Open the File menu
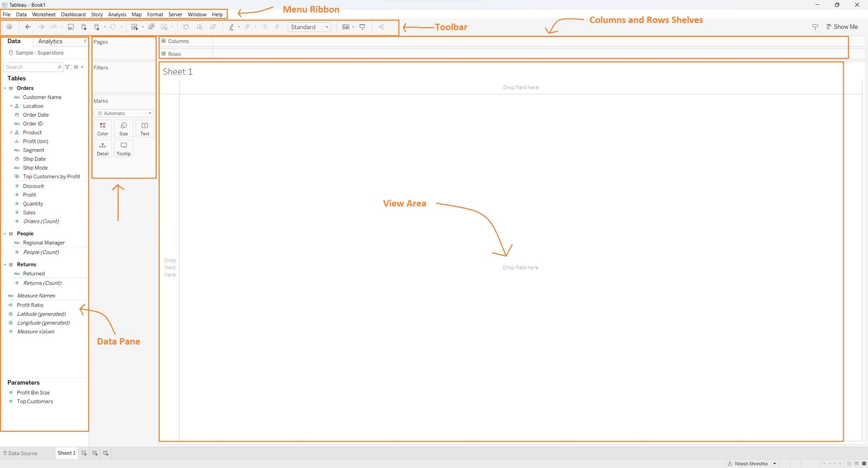This screenshot has width=868, height=468. 7,14
